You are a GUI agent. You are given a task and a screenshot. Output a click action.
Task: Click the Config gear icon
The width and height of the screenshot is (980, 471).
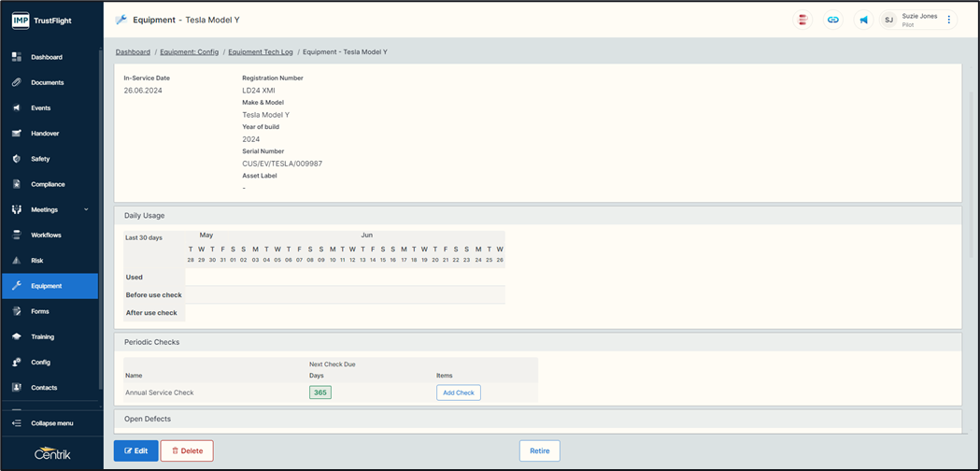(x=17, y=363)
